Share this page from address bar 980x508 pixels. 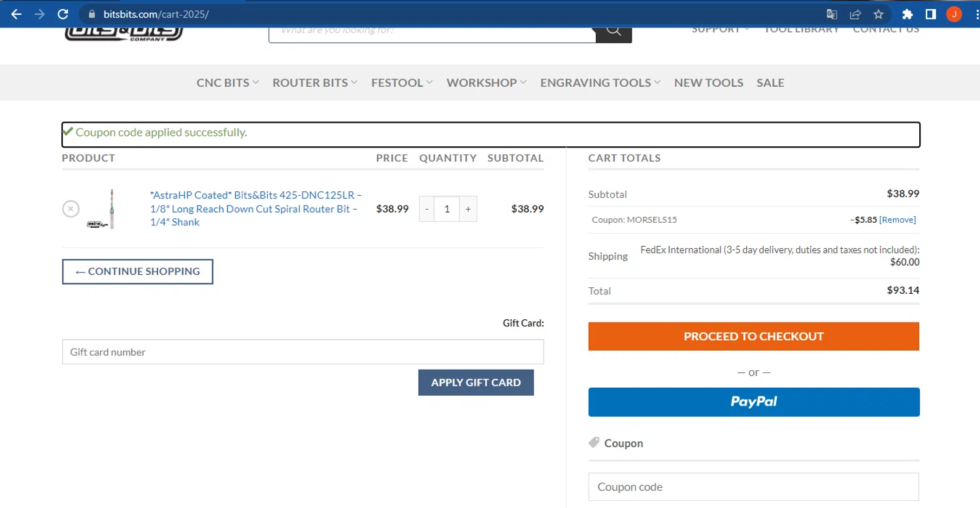[x=855, y=14]
